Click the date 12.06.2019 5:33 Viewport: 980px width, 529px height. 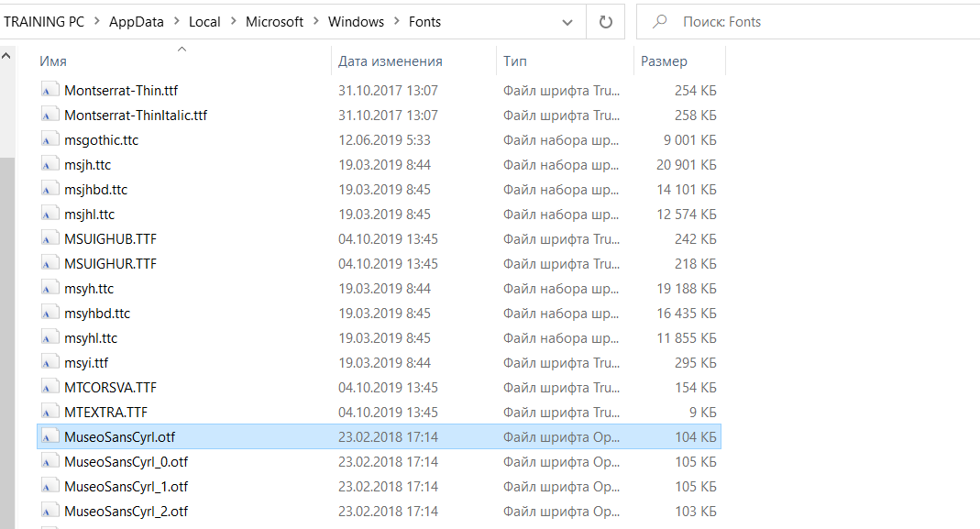pos(384,140)
